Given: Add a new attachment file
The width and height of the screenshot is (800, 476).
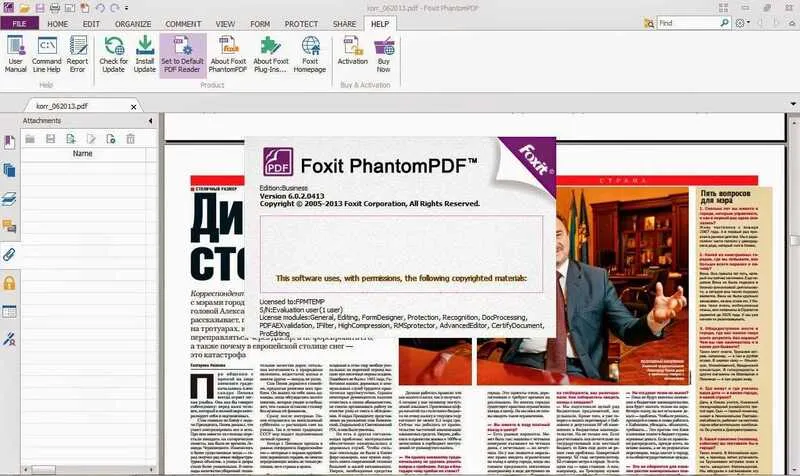Looking at the screenshot, I should pos(70,139).
